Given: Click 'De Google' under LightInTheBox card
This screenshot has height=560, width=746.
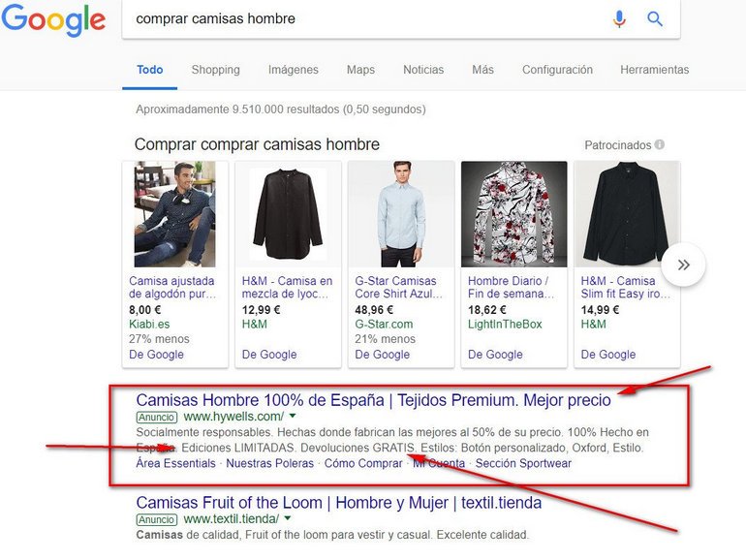Looking at the screenshot, I should [495, 355].
